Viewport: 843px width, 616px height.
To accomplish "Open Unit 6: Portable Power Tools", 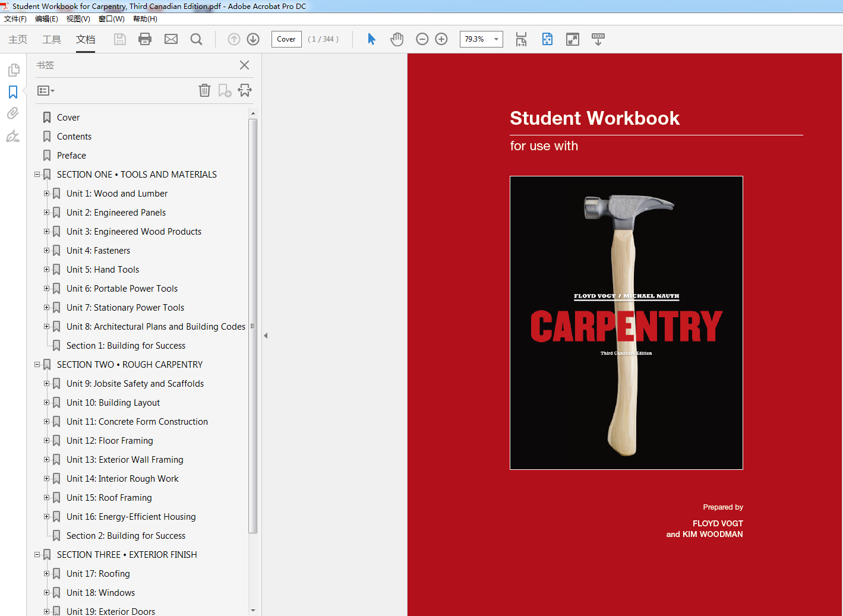I will click(122, 289).
